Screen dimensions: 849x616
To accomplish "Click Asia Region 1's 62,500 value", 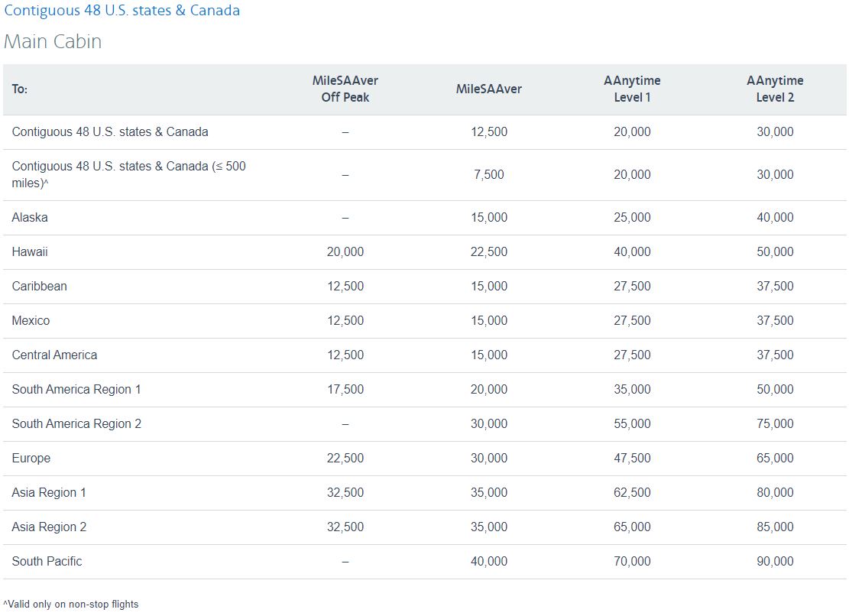I will click(632, 492).
